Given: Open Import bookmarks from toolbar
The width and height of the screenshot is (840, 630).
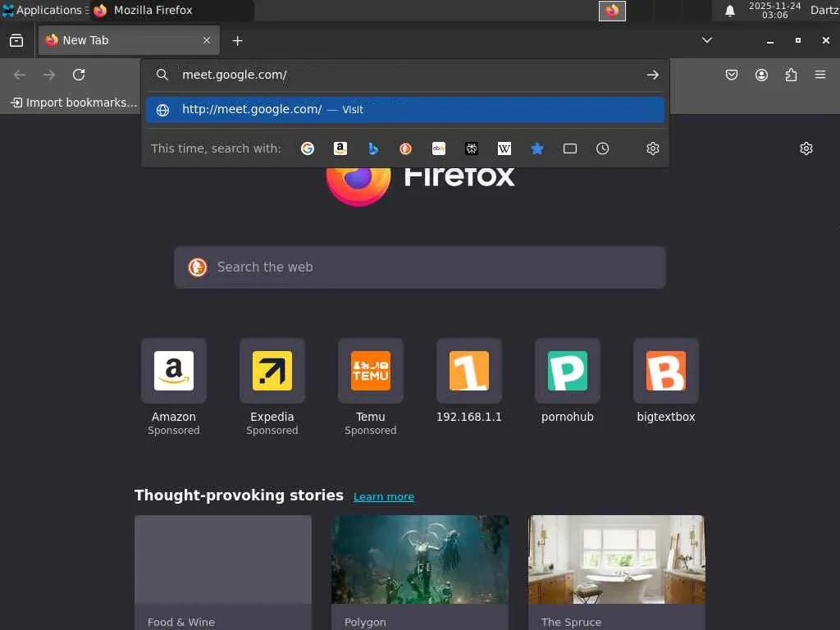Looking at the screenshot, I should (x=74, y=103).
